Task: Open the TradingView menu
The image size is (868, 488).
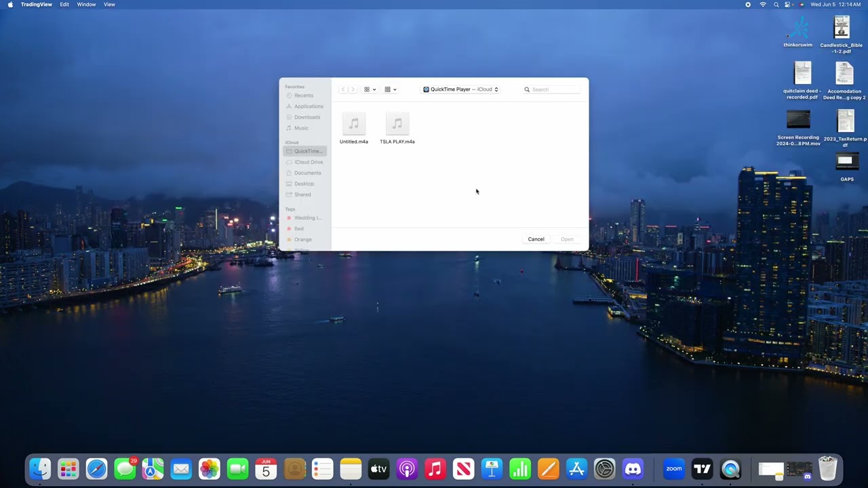Action: [37, 4]
